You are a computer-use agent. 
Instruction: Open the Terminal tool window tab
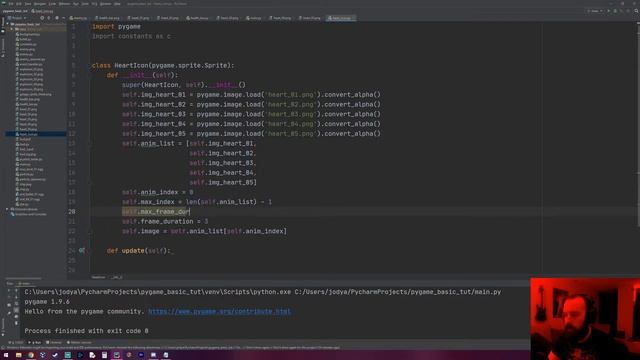tap(54, 342)
